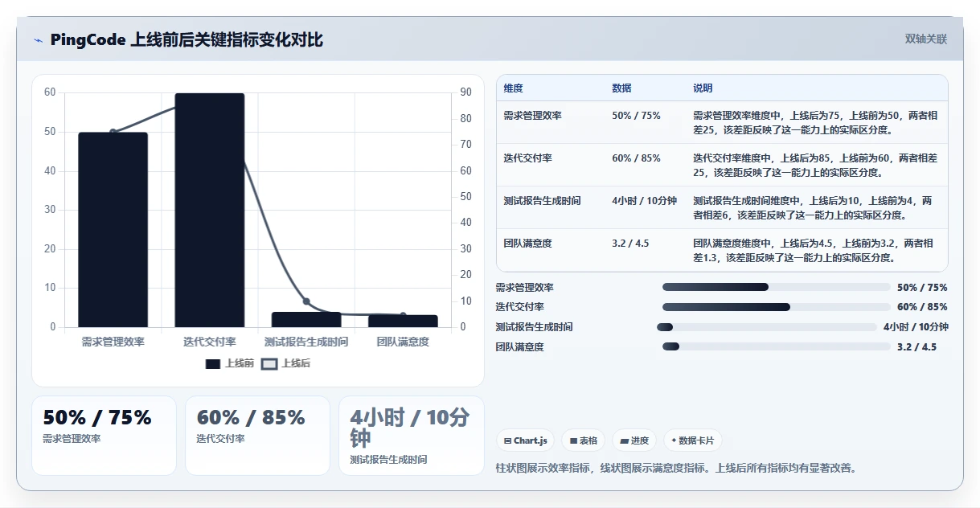Click the 需求管理效率 bar in chart
The height and width of the screenshot is (508, 980).
tap(113, 230)
